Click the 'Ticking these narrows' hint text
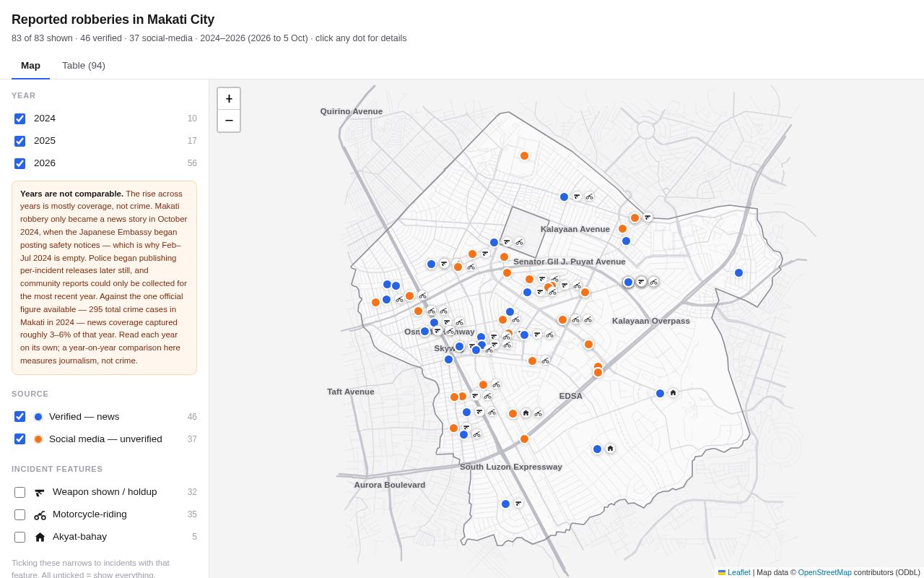Viewport: 924px width, 578px height. [x=91, y=569]
